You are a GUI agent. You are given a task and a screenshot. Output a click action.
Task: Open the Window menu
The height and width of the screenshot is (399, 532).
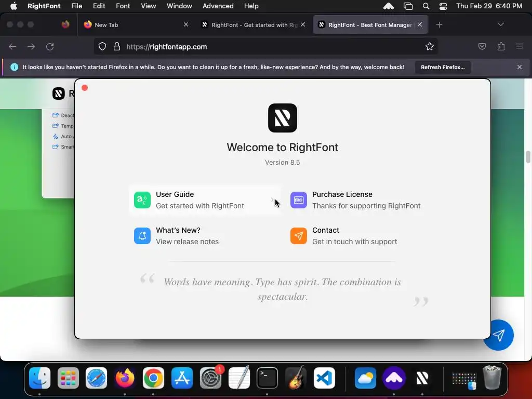179,6
